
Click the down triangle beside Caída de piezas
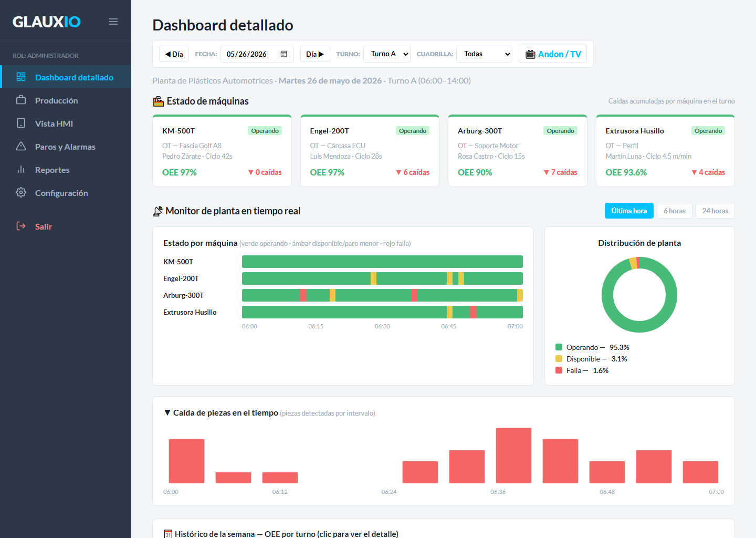click(167, 413)
